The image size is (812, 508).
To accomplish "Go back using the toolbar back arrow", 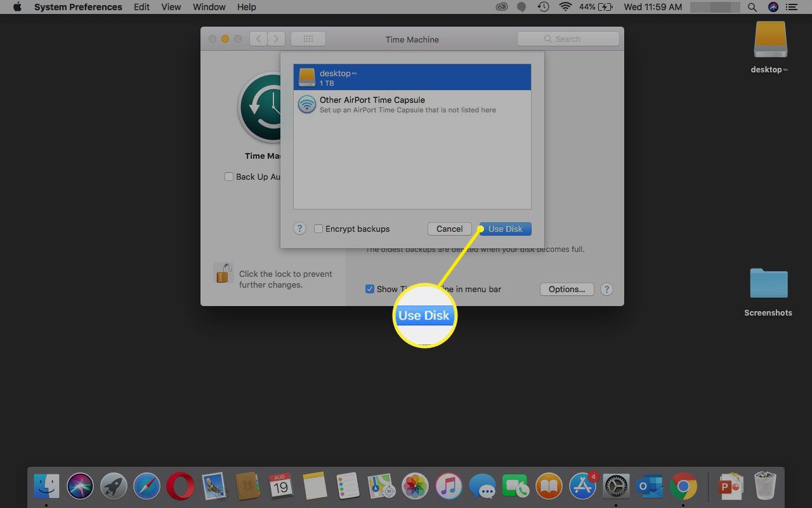I will [258, 39].
